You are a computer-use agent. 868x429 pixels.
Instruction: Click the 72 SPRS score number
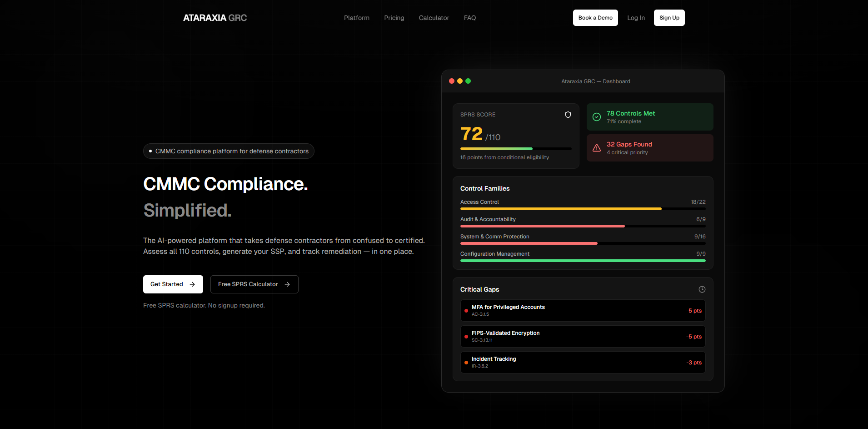[x=472, y=134]
